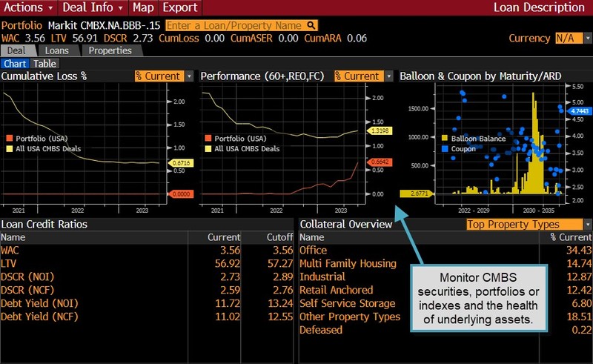Click the Balloon & Coupon by Maturity/ARD title

tap(480, 76)
